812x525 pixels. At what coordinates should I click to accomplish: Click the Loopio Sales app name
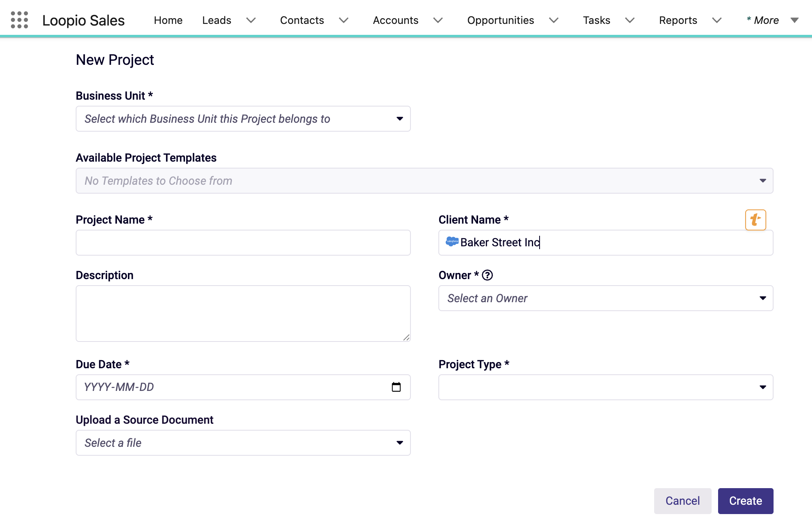click(83, 20)
